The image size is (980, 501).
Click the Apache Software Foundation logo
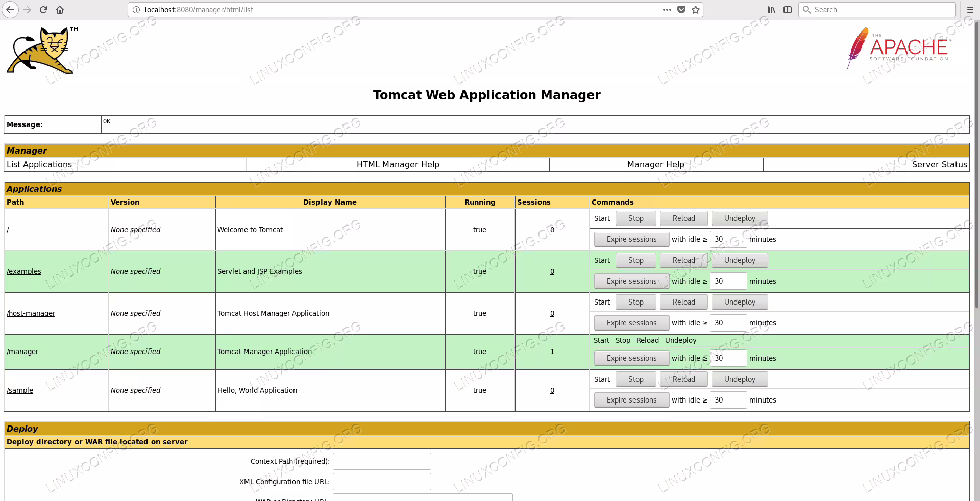tap(898, 48)
